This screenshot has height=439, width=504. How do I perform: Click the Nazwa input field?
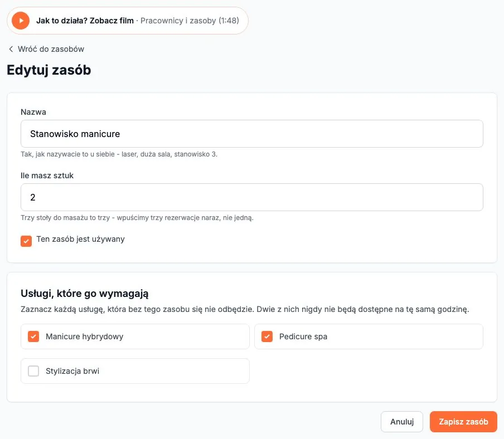tap(251, 134)
